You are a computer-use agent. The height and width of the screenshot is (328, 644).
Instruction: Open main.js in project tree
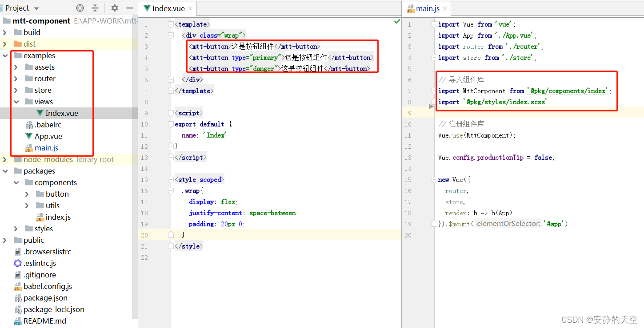pyautogui.click(x=46, y=148)
